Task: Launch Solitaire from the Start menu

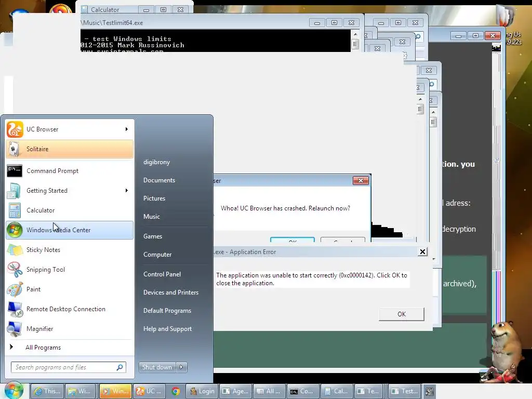Action: tap(70, 149)
